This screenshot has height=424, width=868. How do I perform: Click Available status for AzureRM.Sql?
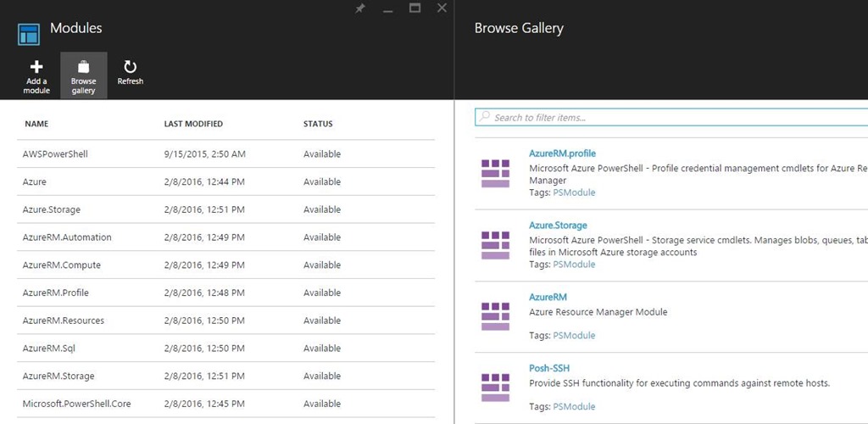[x=321, y=349]
